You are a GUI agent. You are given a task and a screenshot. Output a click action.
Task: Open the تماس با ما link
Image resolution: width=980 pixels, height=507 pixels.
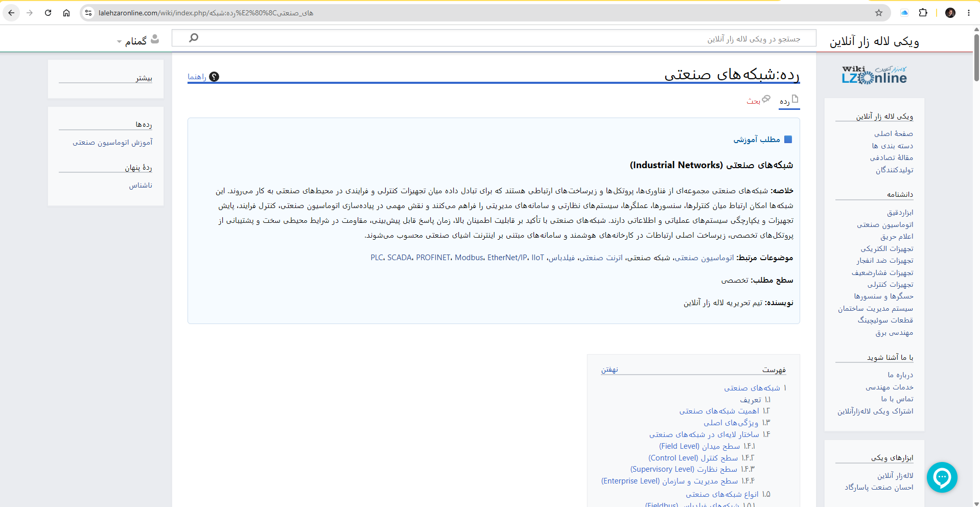tap(897, 399)
